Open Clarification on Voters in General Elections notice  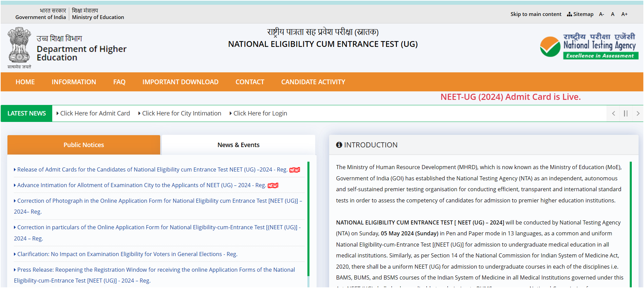(x=126, y=254)
